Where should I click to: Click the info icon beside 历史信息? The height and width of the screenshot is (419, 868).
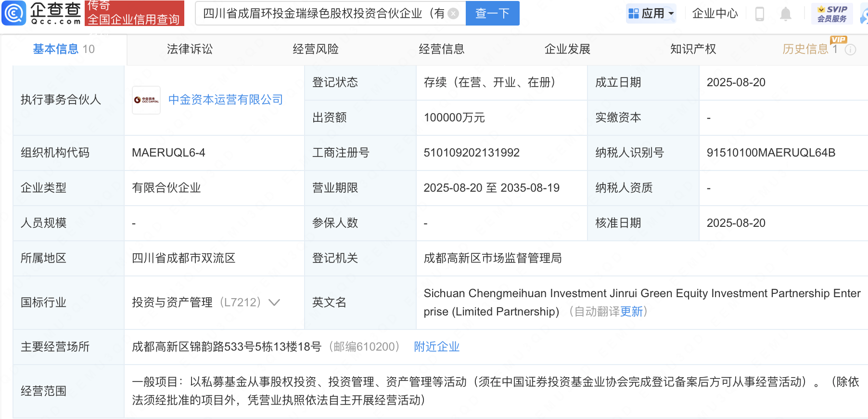pos(851,50)
